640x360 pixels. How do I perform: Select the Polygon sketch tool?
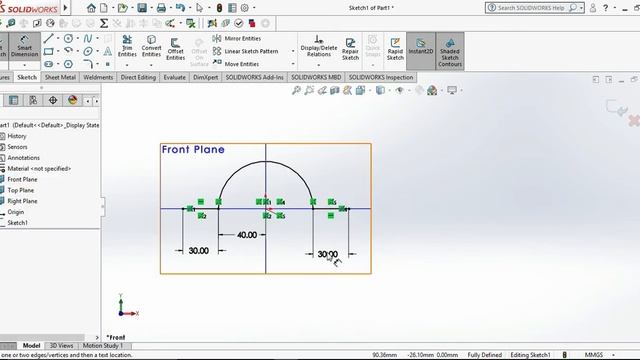pyautogui.click(x=68, y=64)
